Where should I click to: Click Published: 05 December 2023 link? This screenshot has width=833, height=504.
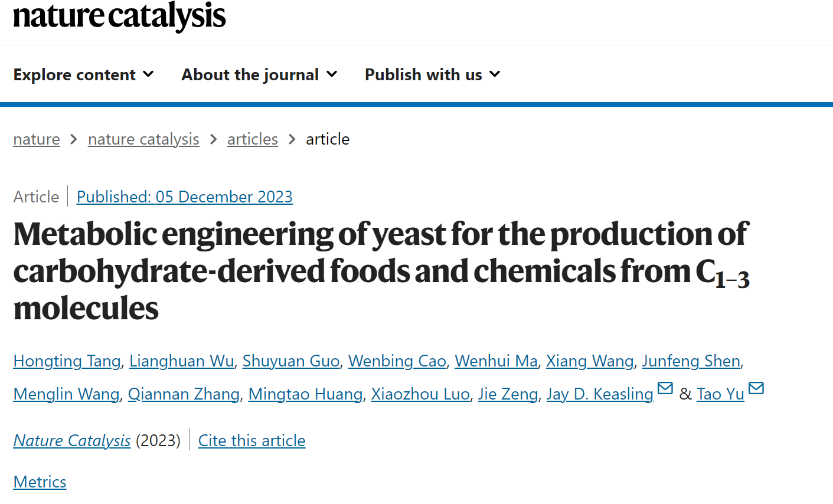tap(185, 197)
